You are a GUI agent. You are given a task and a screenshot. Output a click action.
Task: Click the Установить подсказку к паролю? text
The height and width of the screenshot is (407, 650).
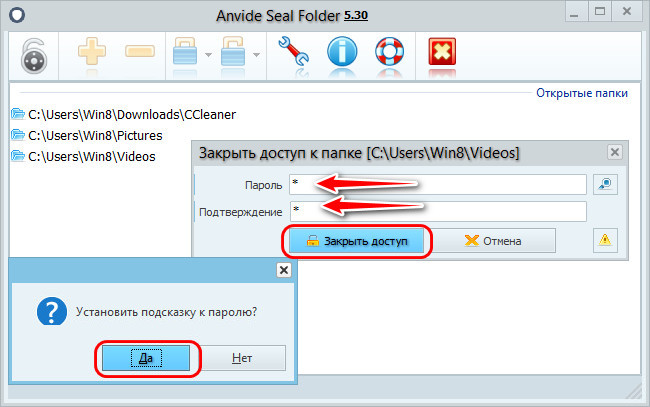tap(166, 312)
